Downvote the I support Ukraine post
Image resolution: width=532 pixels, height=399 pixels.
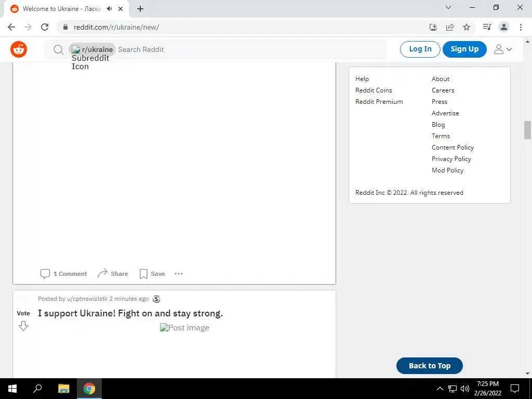point(23,326)
